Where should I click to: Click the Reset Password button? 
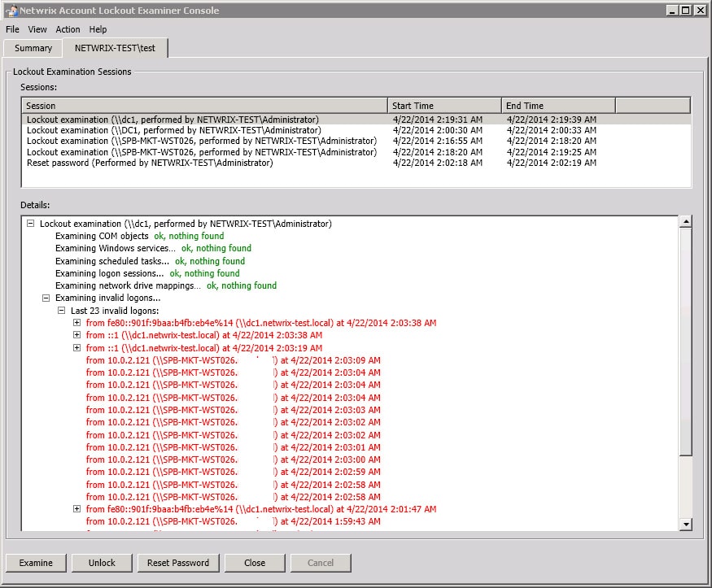pyautogui.click(x=178, y=563)
